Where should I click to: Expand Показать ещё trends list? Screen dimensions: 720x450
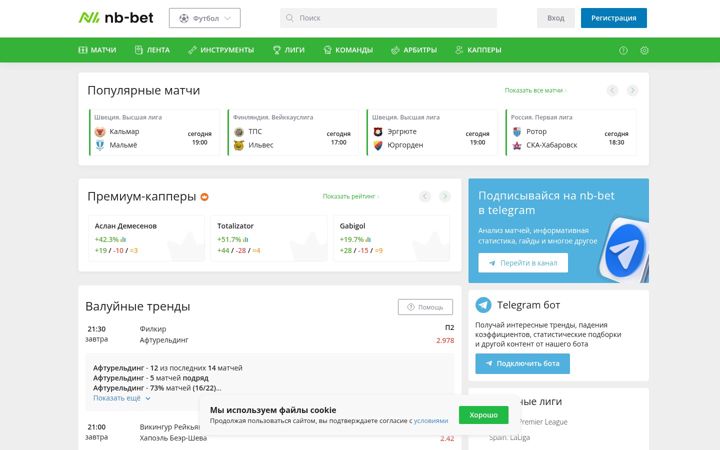coord(122,398)
